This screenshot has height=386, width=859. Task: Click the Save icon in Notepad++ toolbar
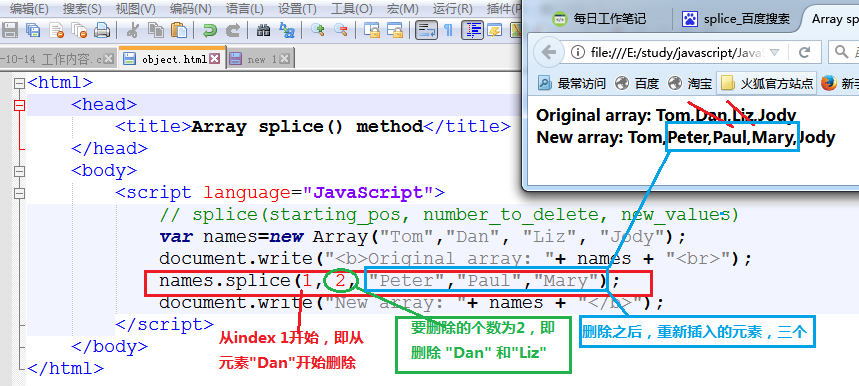pyautogui.click(x=10, y=30)
